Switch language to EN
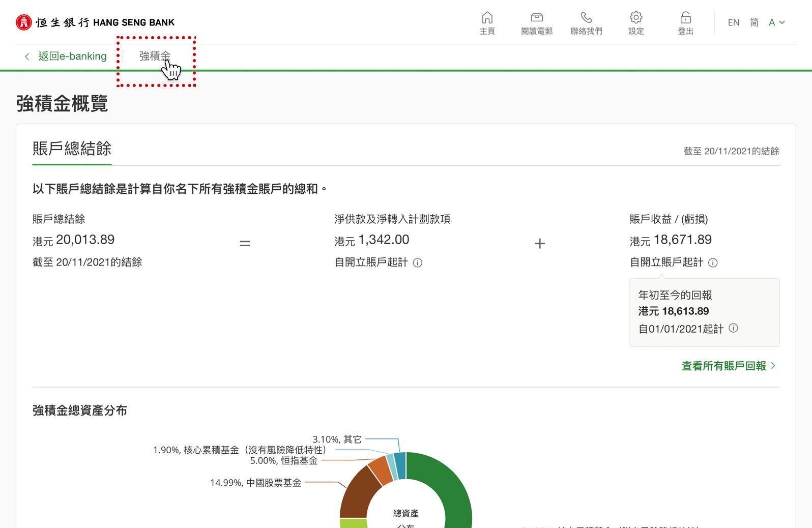The width and height of the screenshot is (812, 528). (x=733, y=22)
